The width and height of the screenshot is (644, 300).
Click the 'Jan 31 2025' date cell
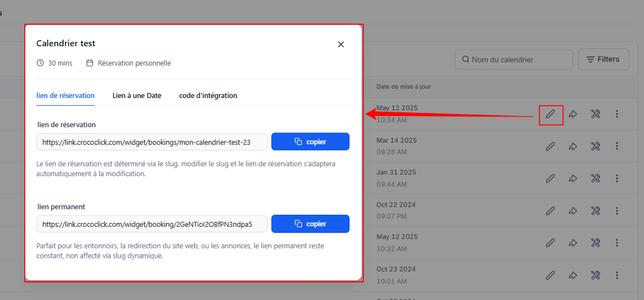click(396, 172)
